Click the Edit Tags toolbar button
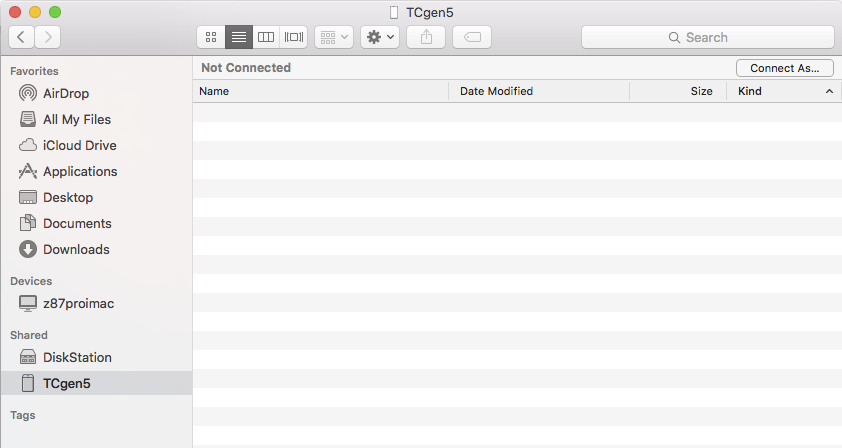Image resolution: width=842 pixels, height=448 pixels. pos(472,37)
